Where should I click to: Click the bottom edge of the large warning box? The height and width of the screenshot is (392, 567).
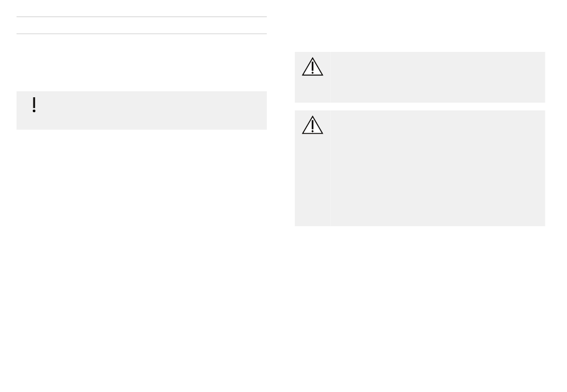click(x=420, y=226)
